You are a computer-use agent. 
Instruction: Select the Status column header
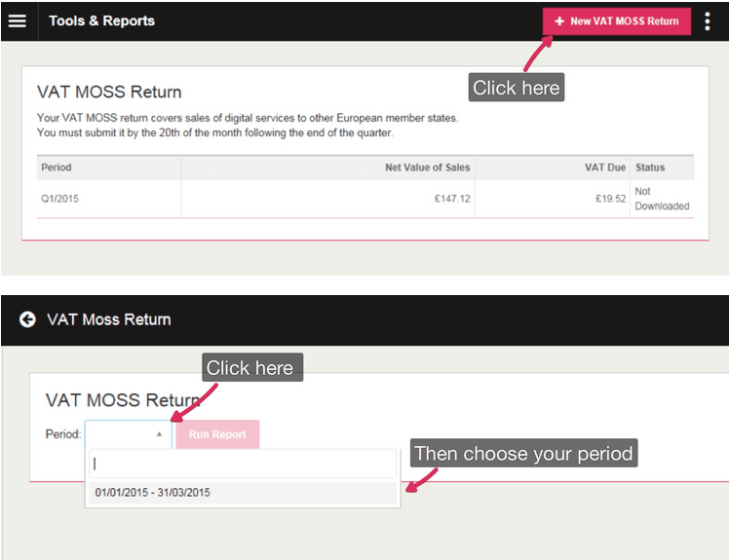click(x=650, y=168)
